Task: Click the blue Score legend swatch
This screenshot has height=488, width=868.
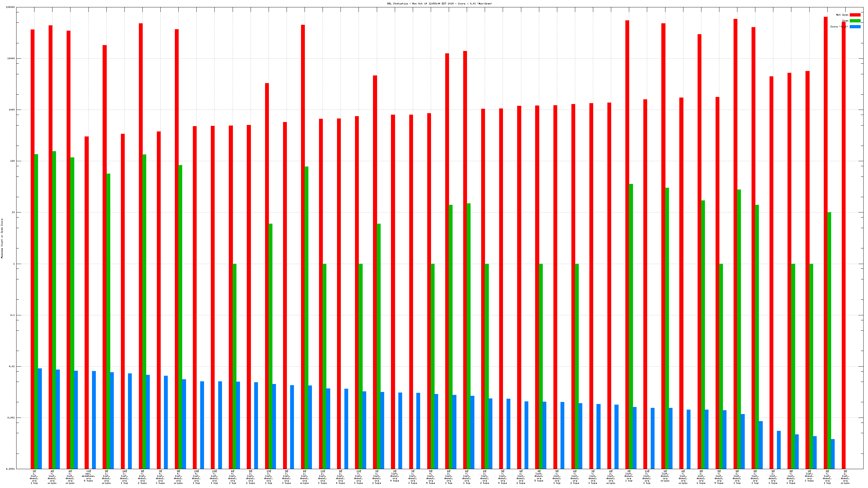Action: tap(855, 27)
